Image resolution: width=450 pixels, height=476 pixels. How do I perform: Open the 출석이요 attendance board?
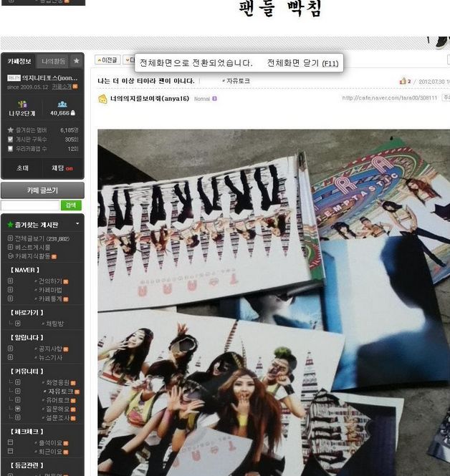point(50,443)
